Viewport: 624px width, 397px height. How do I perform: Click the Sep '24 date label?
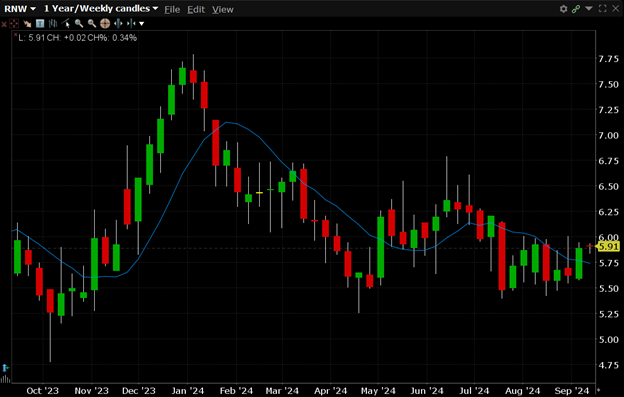572,391
